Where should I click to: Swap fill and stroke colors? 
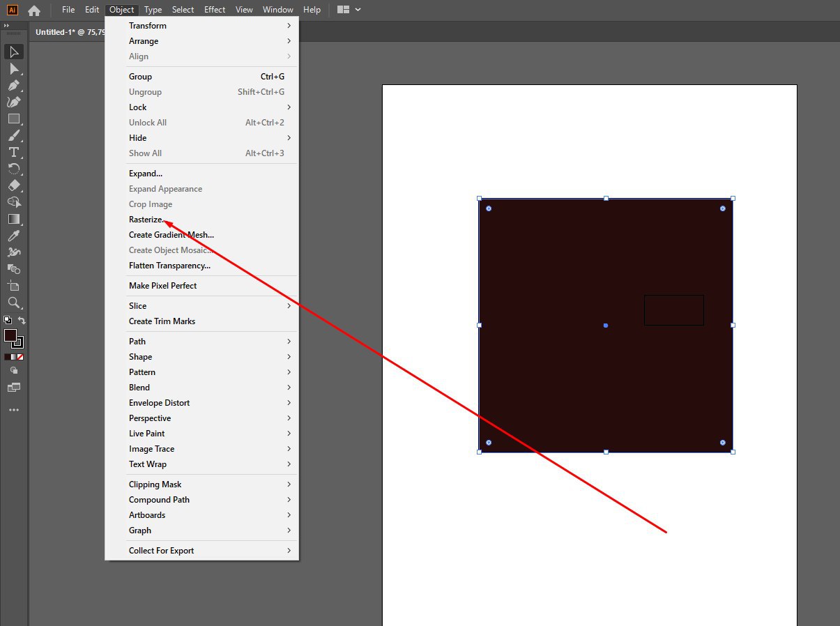click(x=22, y=320)
